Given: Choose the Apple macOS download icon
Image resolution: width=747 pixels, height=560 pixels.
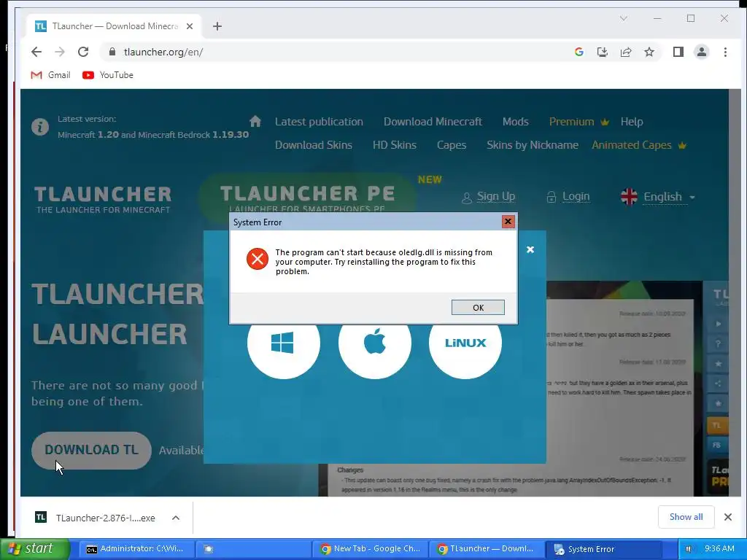Looking at the screenshot, I should (x=374, y=343).
